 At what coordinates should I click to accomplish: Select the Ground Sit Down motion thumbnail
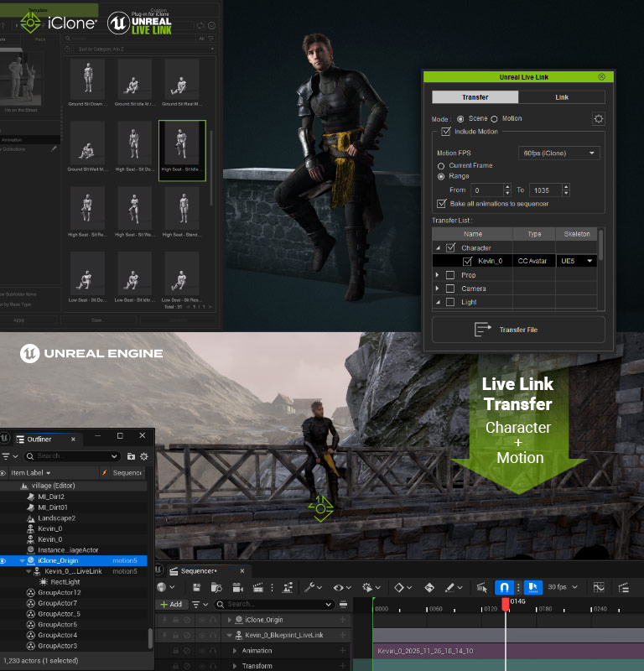pos(88,83)
